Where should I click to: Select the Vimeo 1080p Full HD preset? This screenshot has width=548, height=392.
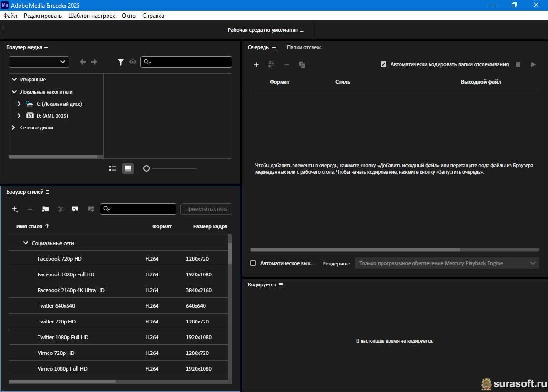click(118, 369)
